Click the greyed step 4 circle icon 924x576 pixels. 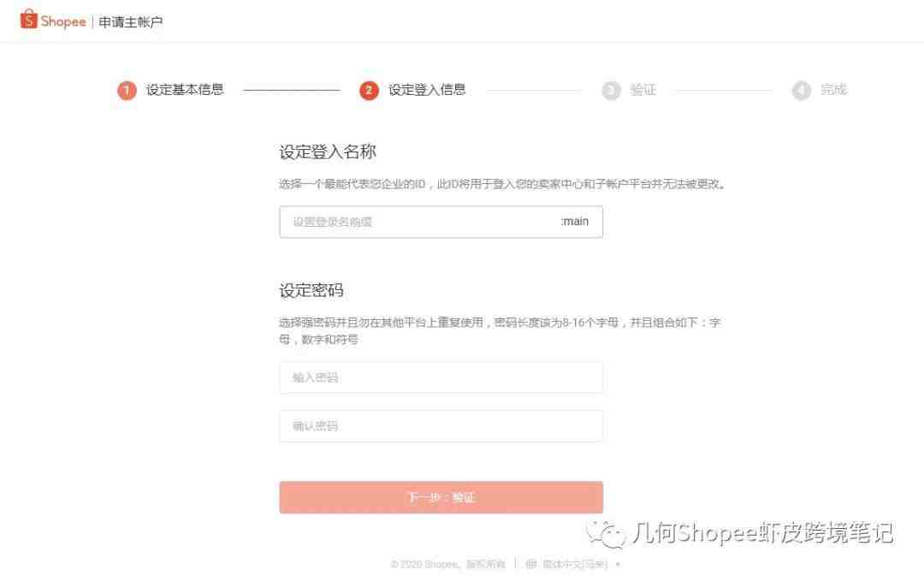801,90
